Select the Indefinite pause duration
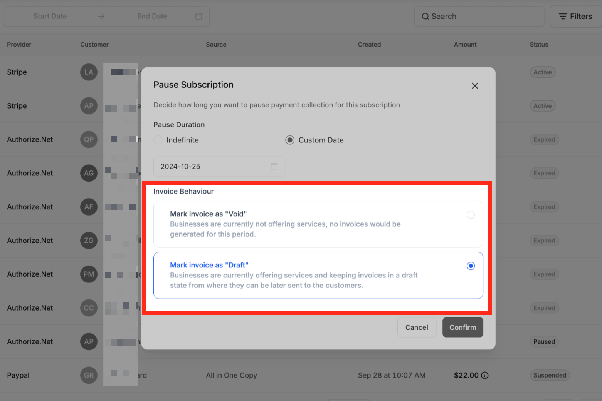Image resolution: width=602 pixels, height=401 pixels. pos(158,140)
